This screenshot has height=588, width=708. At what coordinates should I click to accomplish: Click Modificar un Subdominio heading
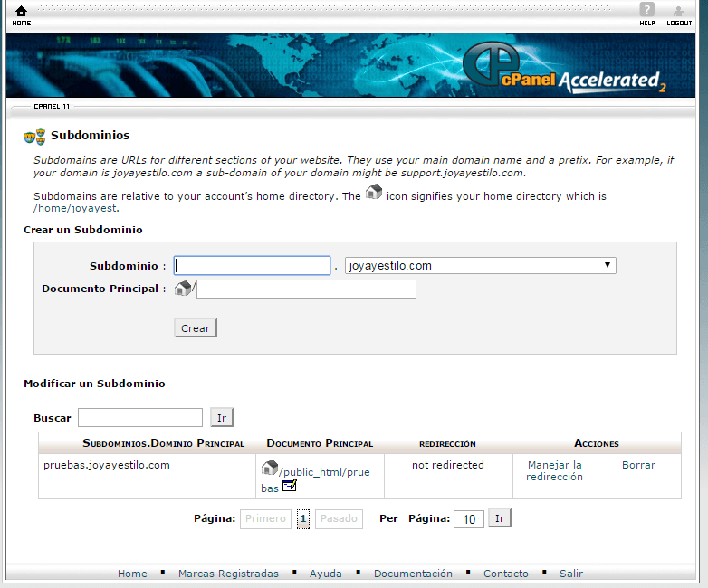click(94, 384)
